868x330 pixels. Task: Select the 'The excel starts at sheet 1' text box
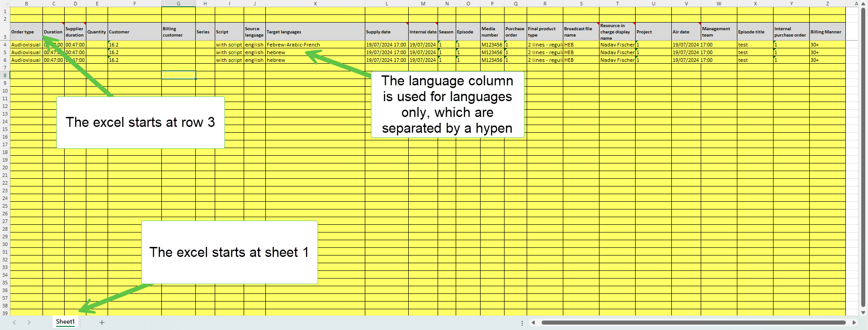[229, 252]
